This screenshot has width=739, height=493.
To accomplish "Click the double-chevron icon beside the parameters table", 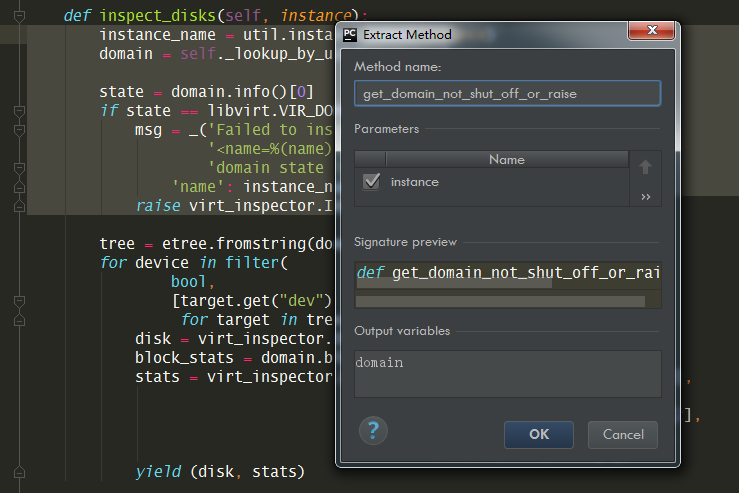I will [x=645, y=197].
